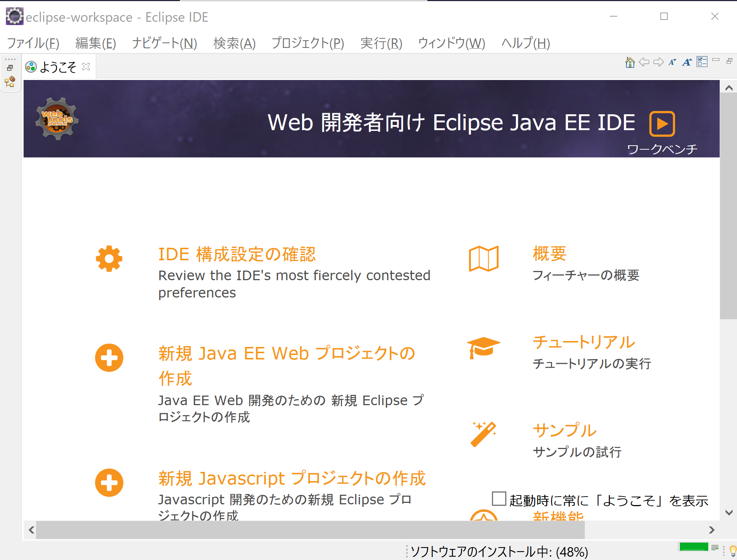This screenshot has height=560, width=737.
Task: Click the チュートリアルの実行 description text
Action: [592, 364]
